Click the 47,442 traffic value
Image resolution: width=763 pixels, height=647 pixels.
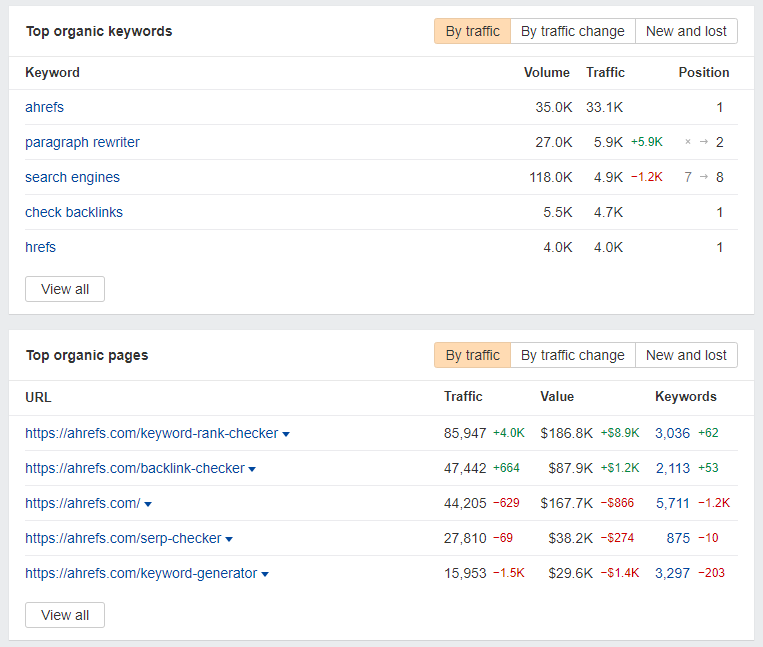[x=465, y=468]
